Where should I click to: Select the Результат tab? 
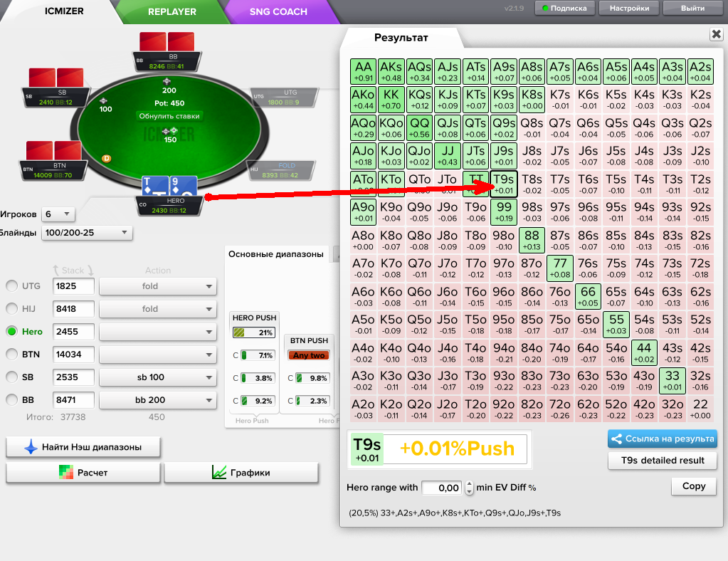tap(401, 38)
